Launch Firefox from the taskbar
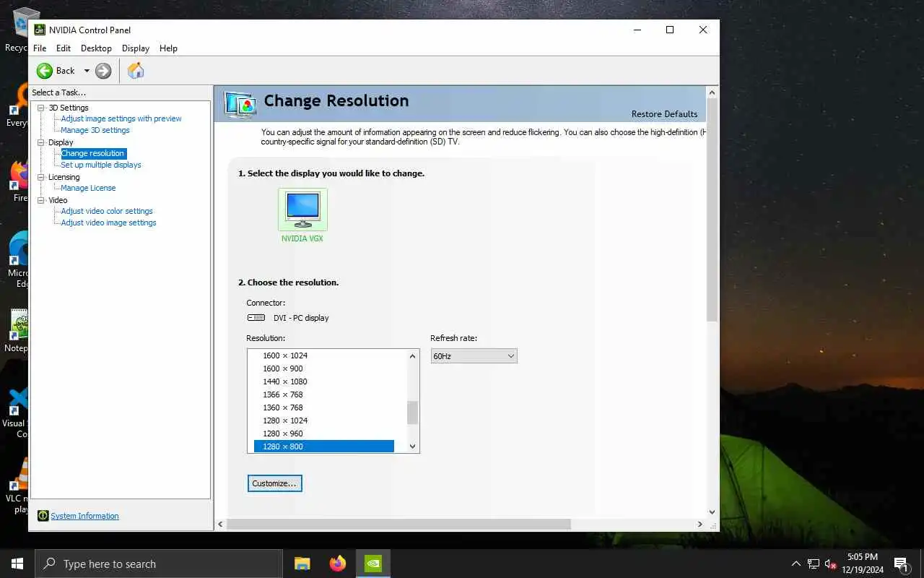This screenshot has height=578, width=924. coord(337,564)
